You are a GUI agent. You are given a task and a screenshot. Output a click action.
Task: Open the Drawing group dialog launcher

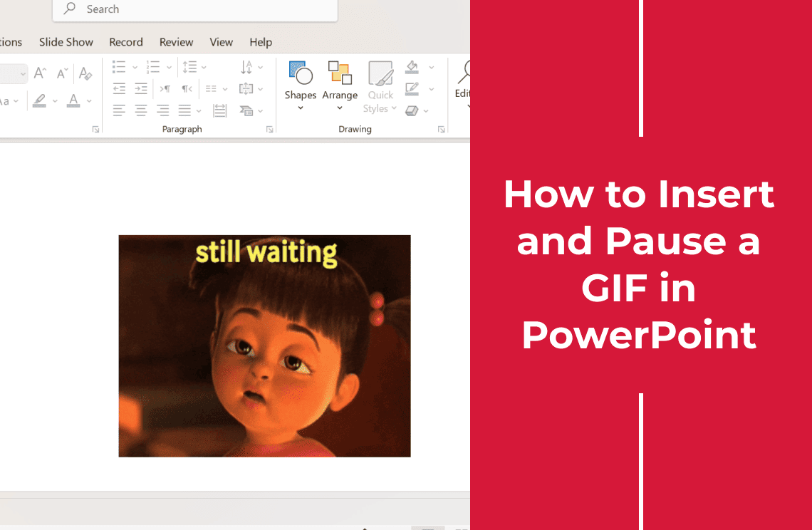[441, 130]
